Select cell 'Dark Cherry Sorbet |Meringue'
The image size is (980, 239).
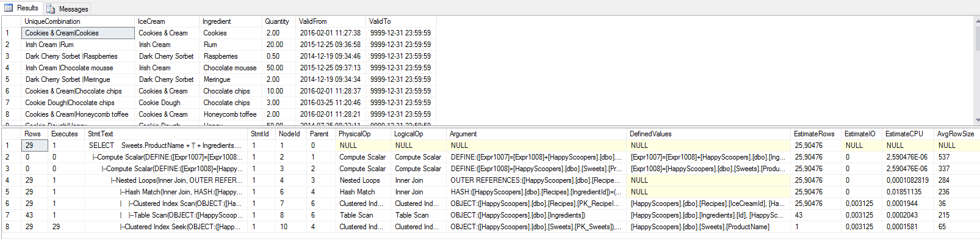(78, 79)
